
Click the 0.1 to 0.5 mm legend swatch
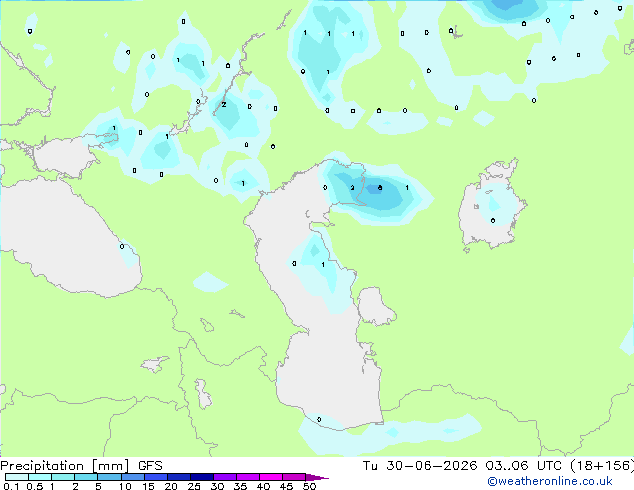(17, 477)
